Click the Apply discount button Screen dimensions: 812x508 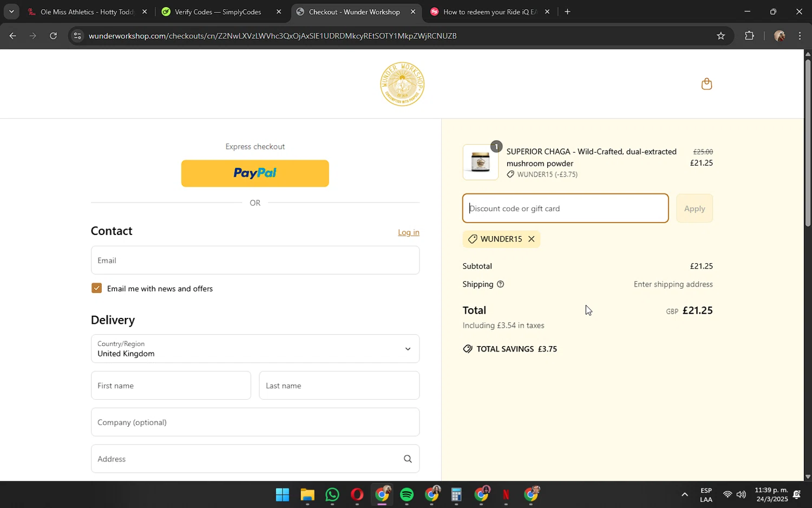coord(695,209)
